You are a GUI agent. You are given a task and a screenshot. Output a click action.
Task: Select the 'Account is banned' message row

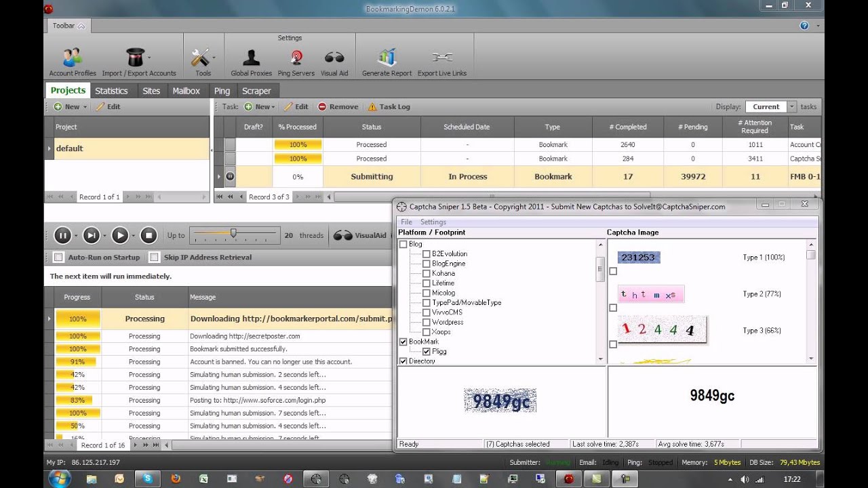tap(218, 362)
